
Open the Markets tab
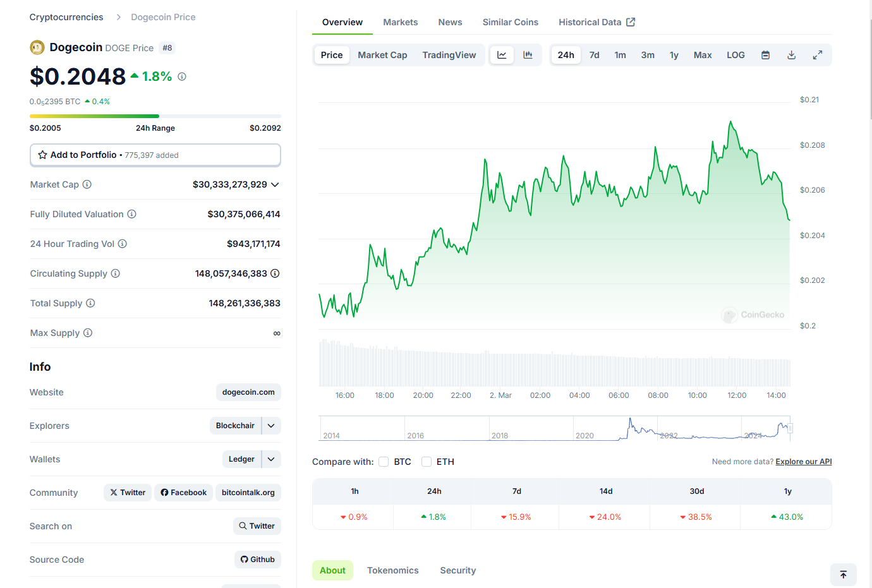[401, 22]
